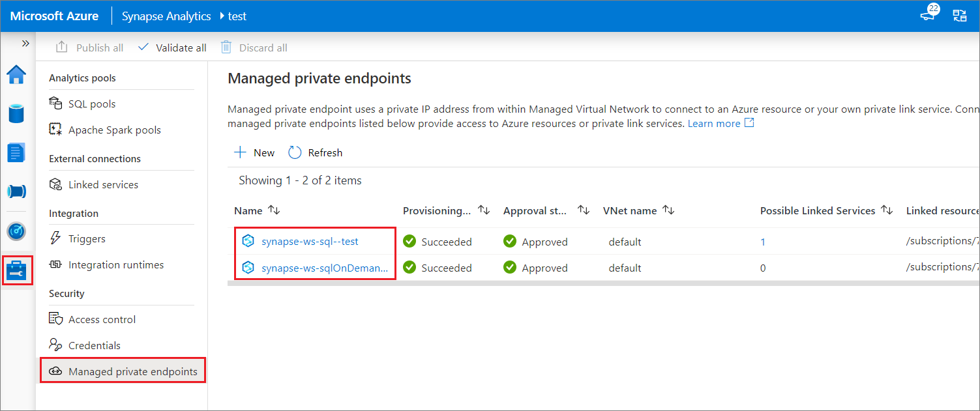Open Possible Linked Services count link of 1
The height and width of the screenshot is (411, 980).
(762, 241)
